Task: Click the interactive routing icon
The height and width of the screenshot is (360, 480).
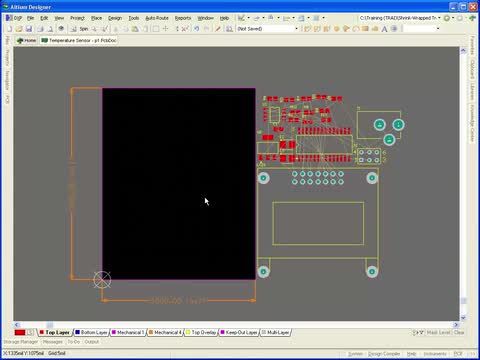Action: [x=307, y=29]
